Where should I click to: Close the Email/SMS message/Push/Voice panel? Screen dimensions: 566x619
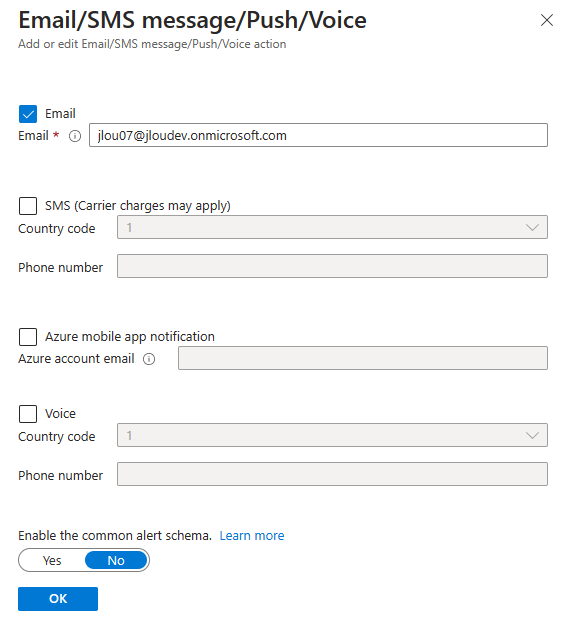tap(546, 20)
